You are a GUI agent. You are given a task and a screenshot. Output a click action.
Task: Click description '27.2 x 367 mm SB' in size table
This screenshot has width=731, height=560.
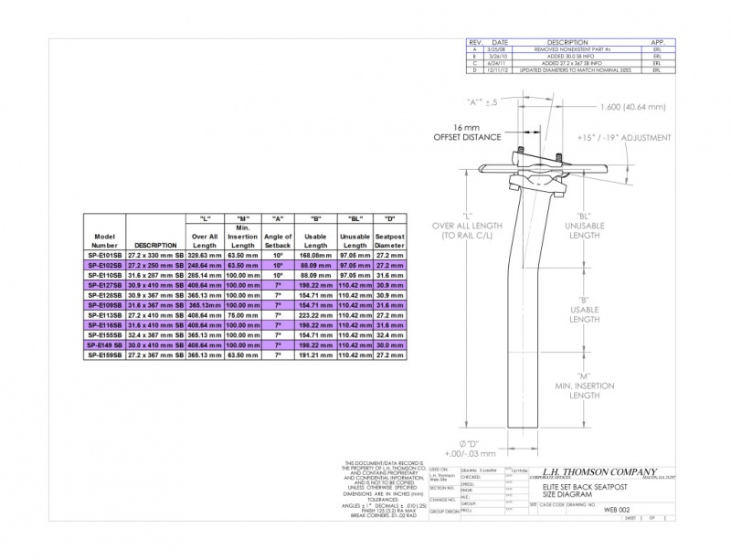click(155, 355)
